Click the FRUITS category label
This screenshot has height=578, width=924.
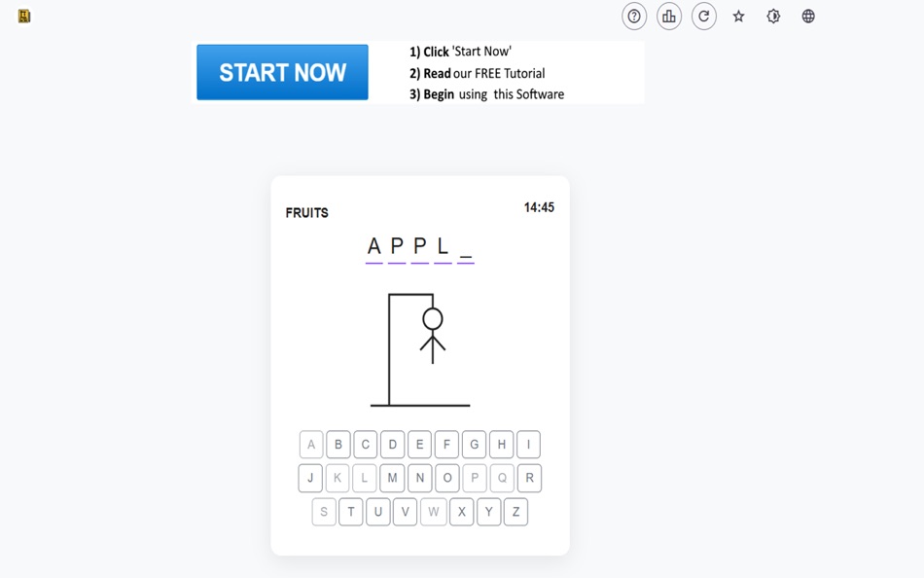coord(306,212)
